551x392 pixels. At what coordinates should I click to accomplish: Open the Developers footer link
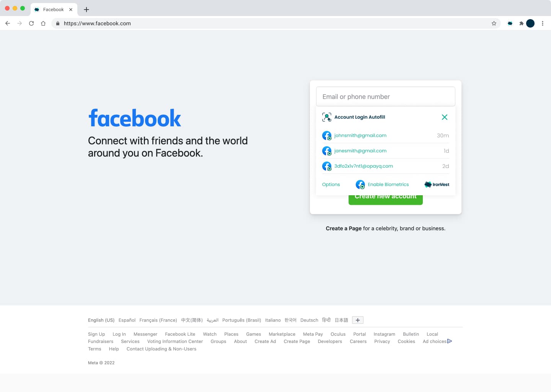pos(330,341)
